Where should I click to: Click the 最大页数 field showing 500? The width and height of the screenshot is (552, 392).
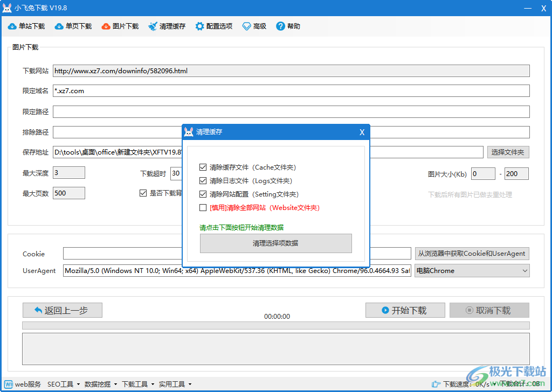point(68,193)
